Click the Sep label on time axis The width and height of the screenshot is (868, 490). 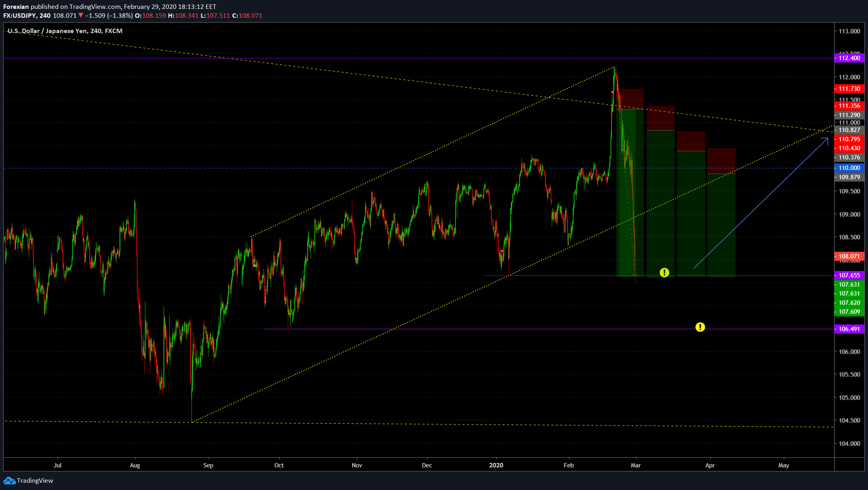coord(208,465)
